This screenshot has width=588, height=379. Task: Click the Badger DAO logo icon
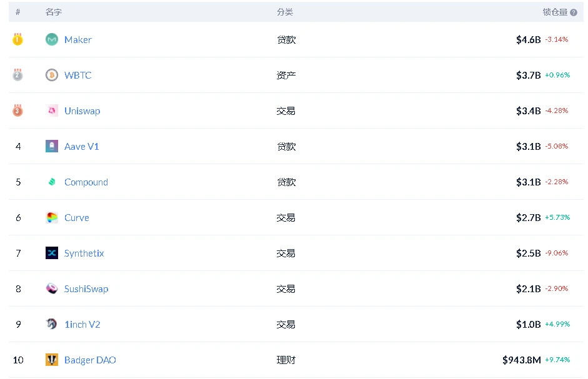point(52,360)
